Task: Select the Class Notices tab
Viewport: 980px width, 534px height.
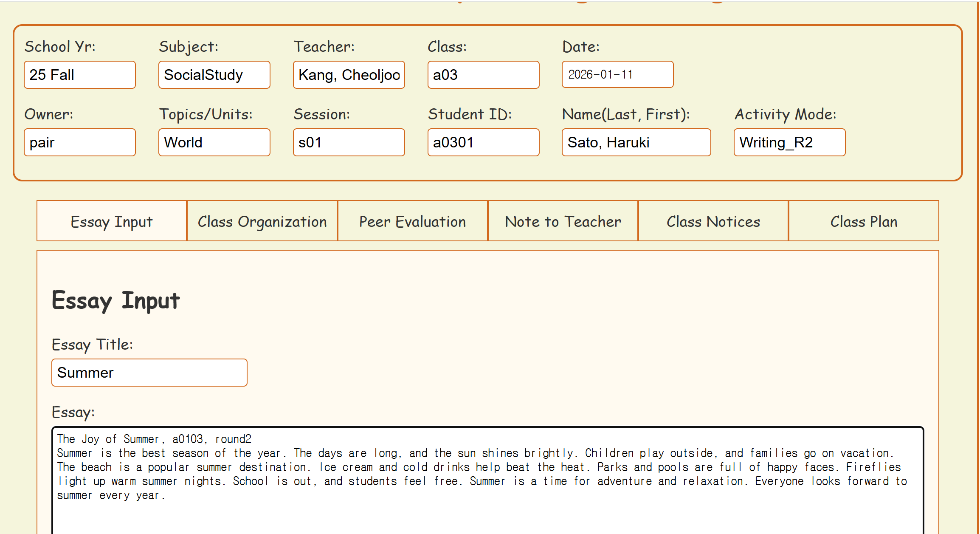Action: (713, 221)
